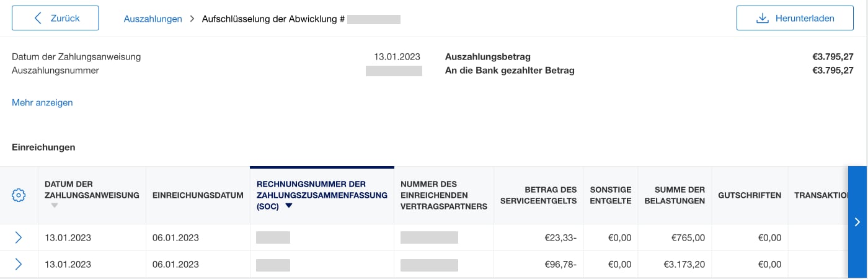Expand the first submission row (€23,33-)
This screenshot has width=868, height=279.
(x=19, y=237)
